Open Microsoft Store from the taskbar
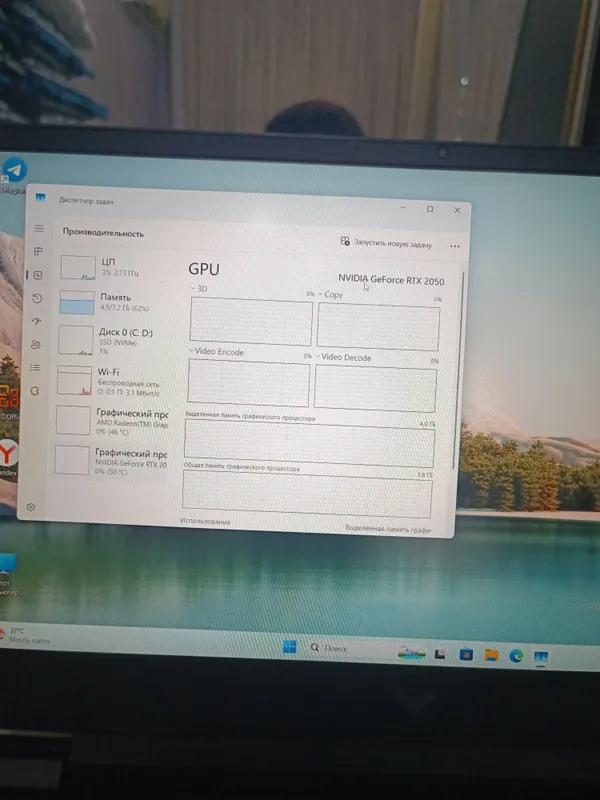This screenshot has height=800, width=600. click(466, 654)
